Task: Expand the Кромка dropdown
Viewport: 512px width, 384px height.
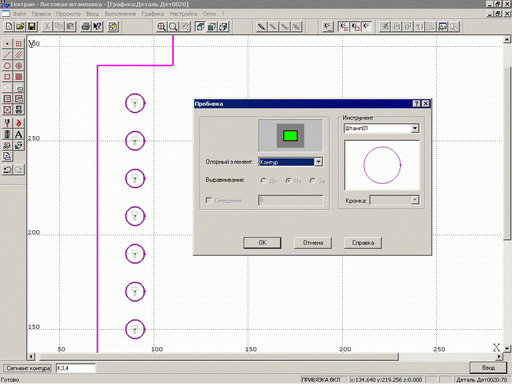Action: pyautogui.click(x=415, y=200)
